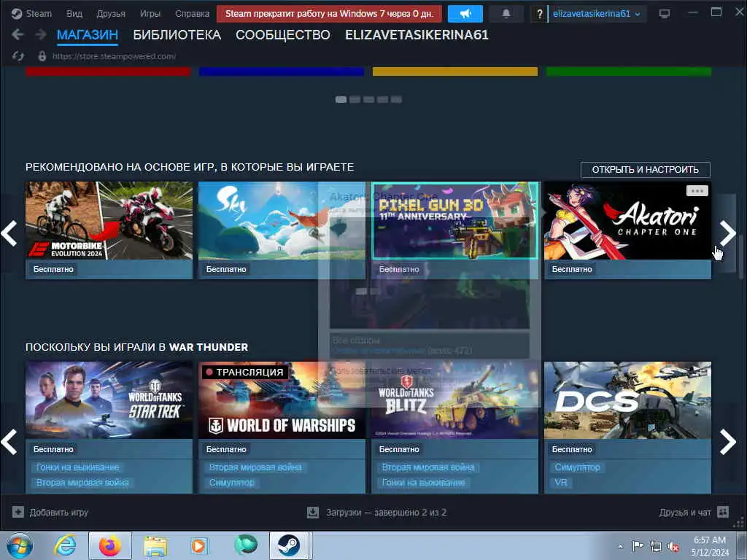Show next recommended games with right arrow
747x560 pixels.
pos(727,233)
